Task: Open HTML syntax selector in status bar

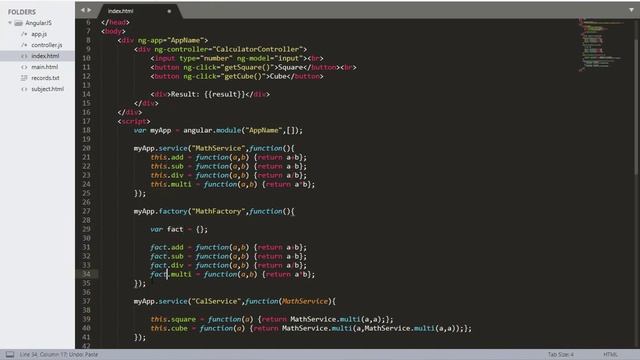Action: (610, 354)
